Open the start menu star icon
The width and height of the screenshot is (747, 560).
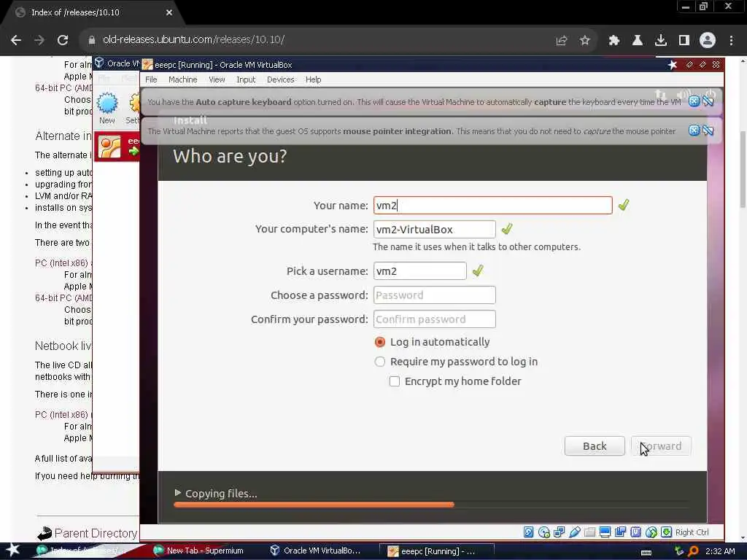tap(13, 550)
